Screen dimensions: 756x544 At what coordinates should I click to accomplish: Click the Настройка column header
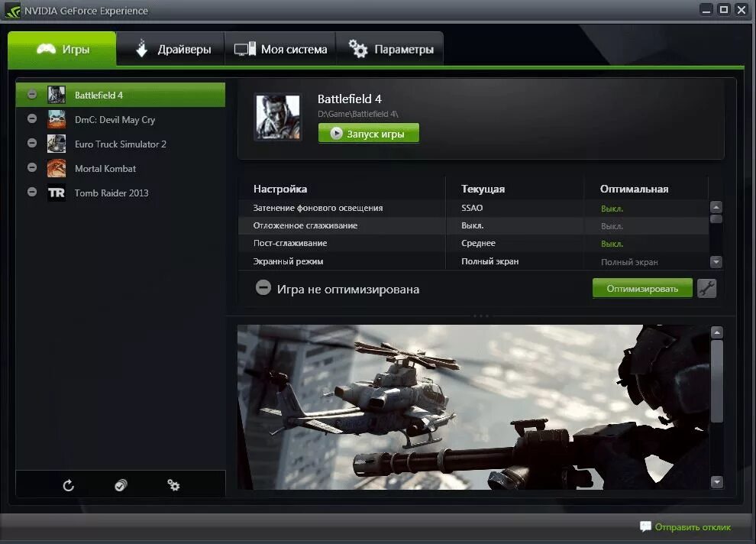[280, 189]
